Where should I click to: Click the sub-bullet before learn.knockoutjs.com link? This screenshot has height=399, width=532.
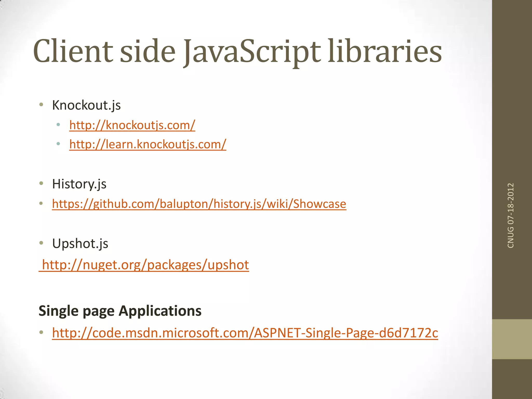[x=58, y=144]
